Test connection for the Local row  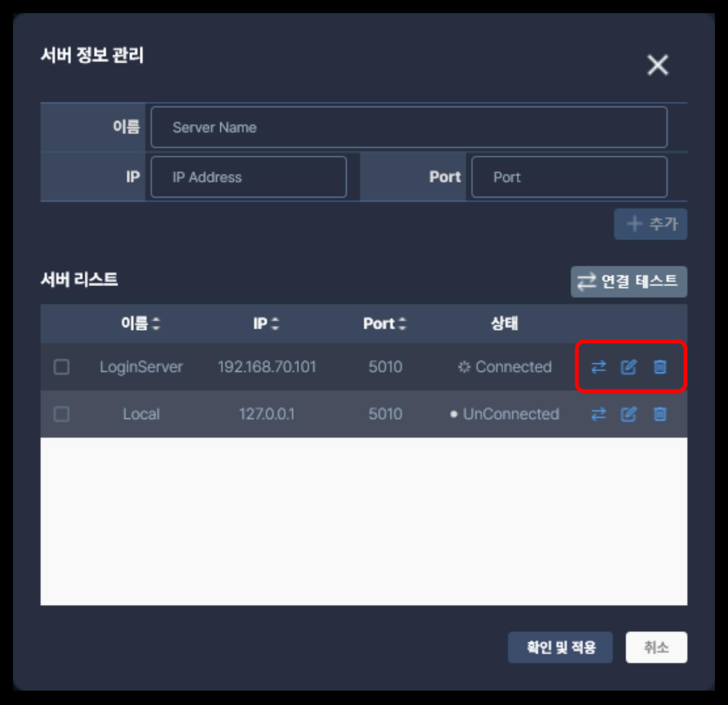click(598, 414)
